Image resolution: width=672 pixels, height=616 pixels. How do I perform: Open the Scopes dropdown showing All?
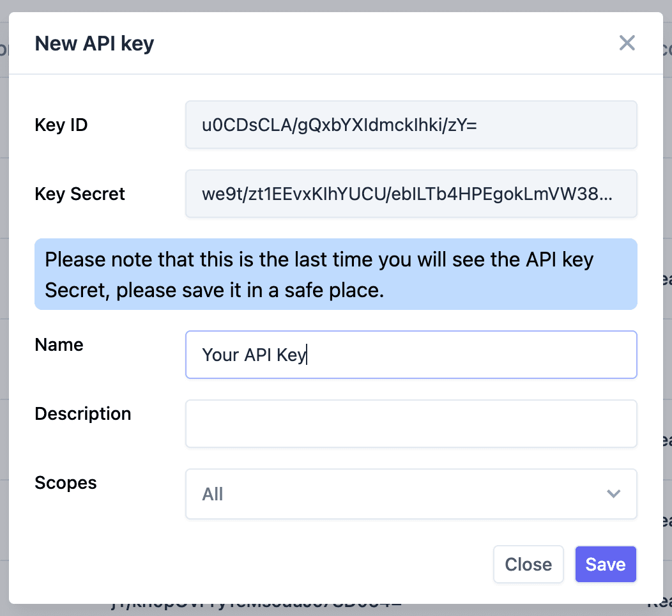coord(411,493)
